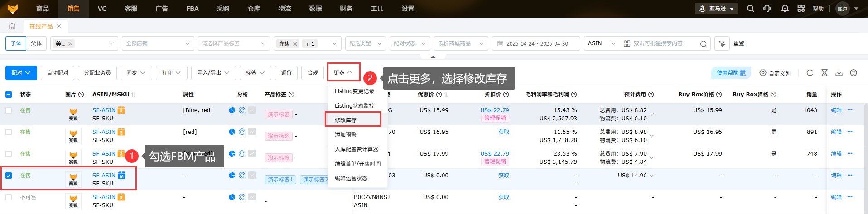The height and width of the screenshot is (214, 868).
Task: Click the 重置 reset link
Action: tap(739, 43)
